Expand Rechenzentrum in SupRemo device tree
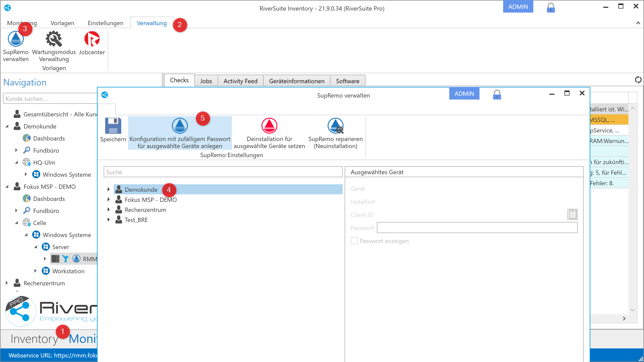Screen dimensions: 644x362 tap(108, 209)
